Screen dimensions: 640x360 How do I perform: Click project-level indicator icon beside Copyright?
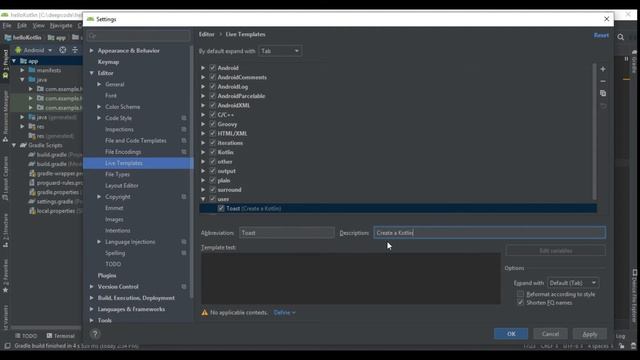point(184,197)
